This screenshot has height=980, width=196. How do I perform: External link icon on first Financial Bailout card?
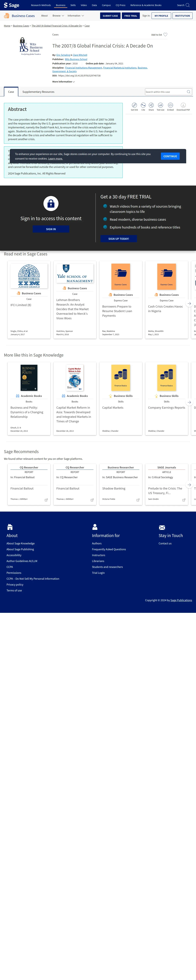pyautogui.click(x=46, y=500)
